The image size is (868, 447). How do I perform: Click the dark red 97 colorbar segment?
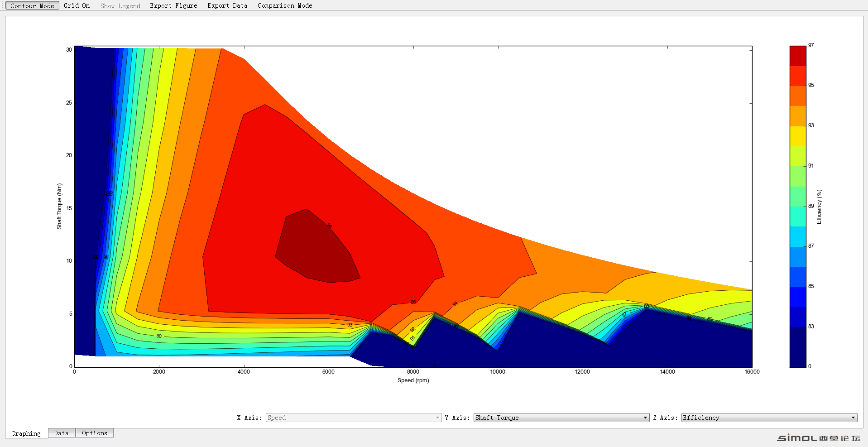tap(798, 56)
